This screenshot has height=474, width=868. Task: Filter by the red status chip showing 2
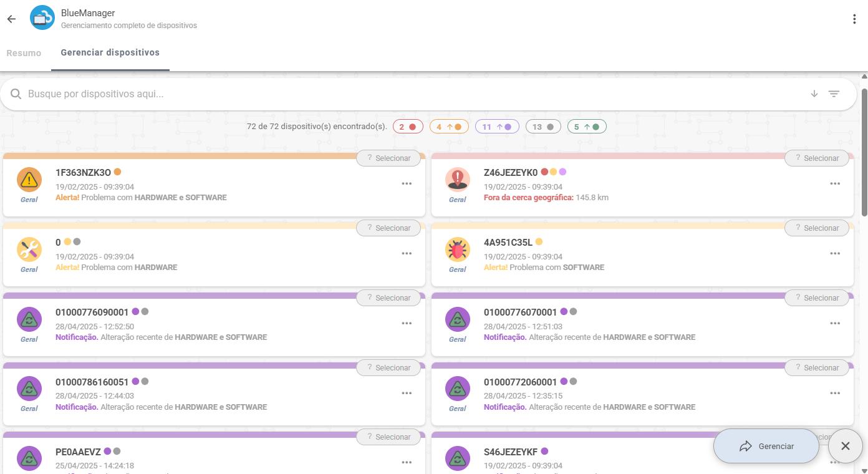click(x=408, y=127)
